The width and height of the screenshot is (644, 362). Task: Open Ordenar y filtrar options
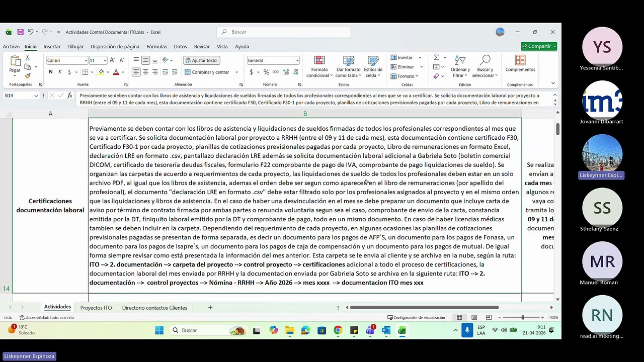461,66
